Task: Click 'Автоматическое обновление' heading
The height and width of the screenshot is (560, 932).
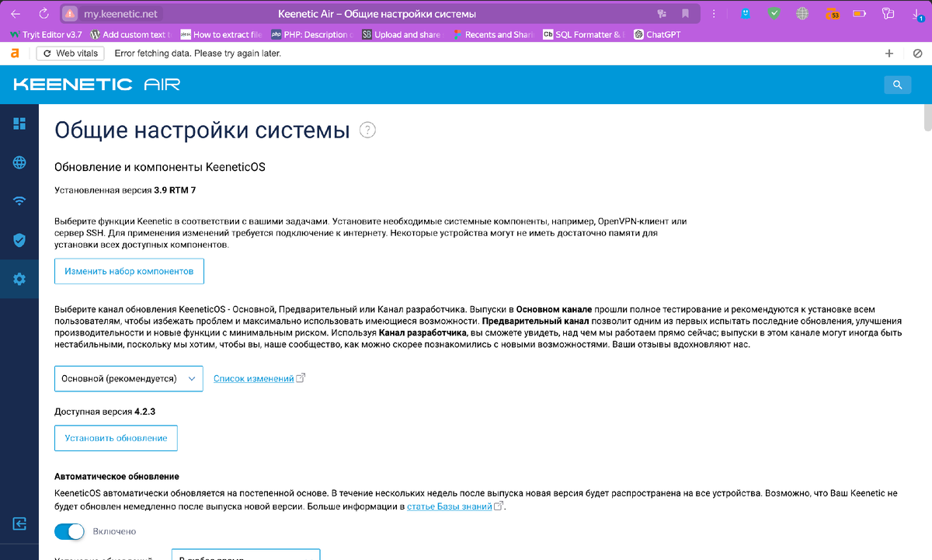Action: [x=116, y=476]
